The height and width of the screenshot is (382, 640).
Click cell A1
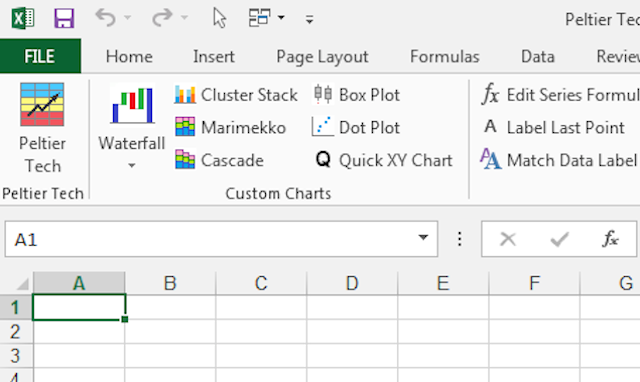point(79,307)
